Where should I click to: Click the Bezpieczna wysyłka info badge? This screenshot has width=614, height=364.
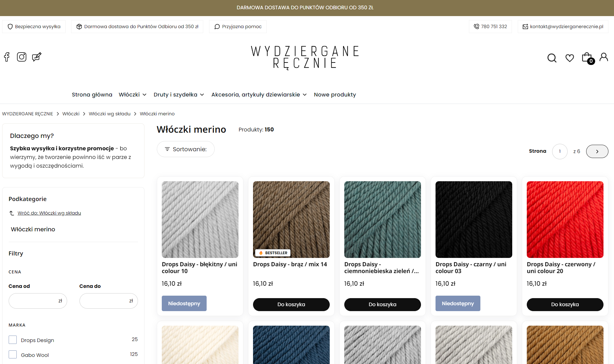coord(34,27)
